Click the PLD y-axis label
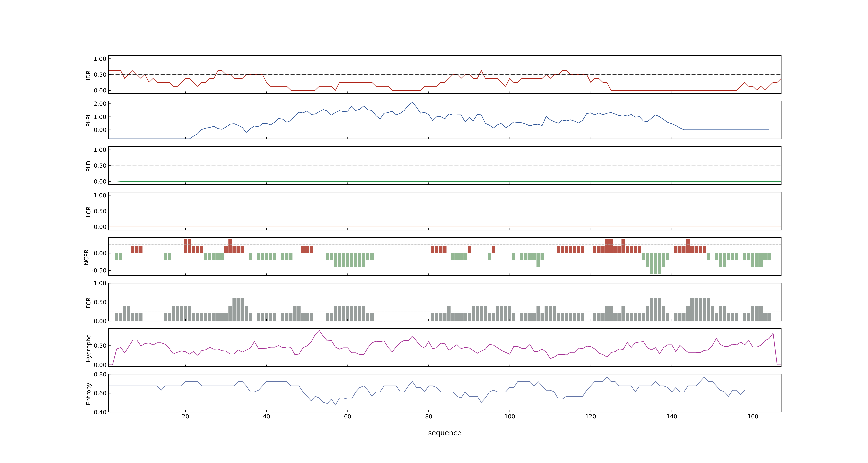Viewport: 868px width, 463px height. (x=88, y=166)
